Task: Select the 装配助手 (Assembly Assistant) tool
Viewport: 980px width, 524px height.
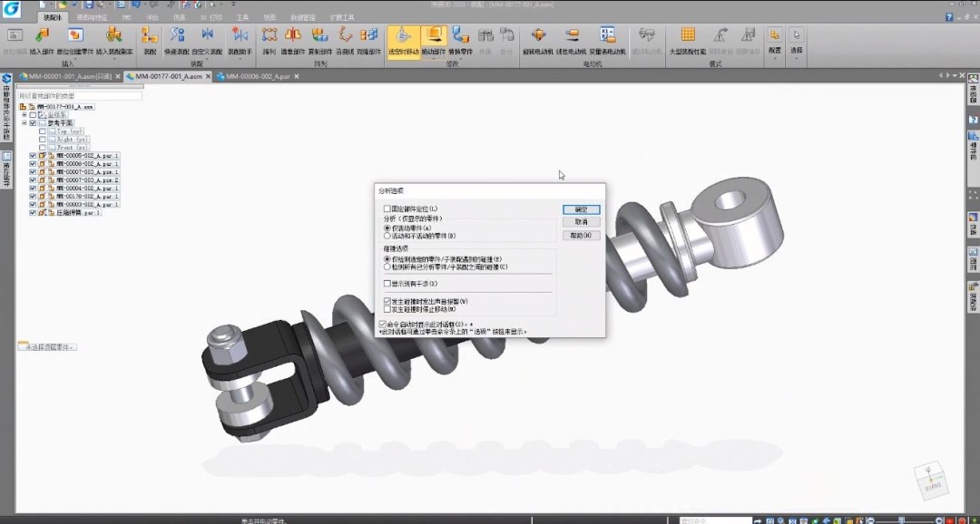Action: (x=240, y=36)
